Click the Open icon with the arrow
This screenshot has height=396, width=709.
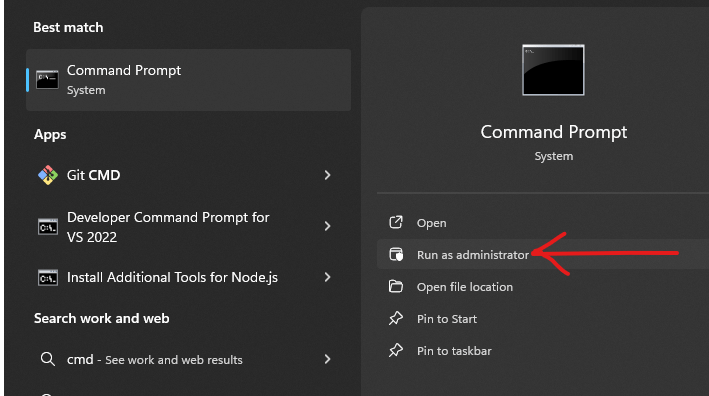tap(396, 222)
